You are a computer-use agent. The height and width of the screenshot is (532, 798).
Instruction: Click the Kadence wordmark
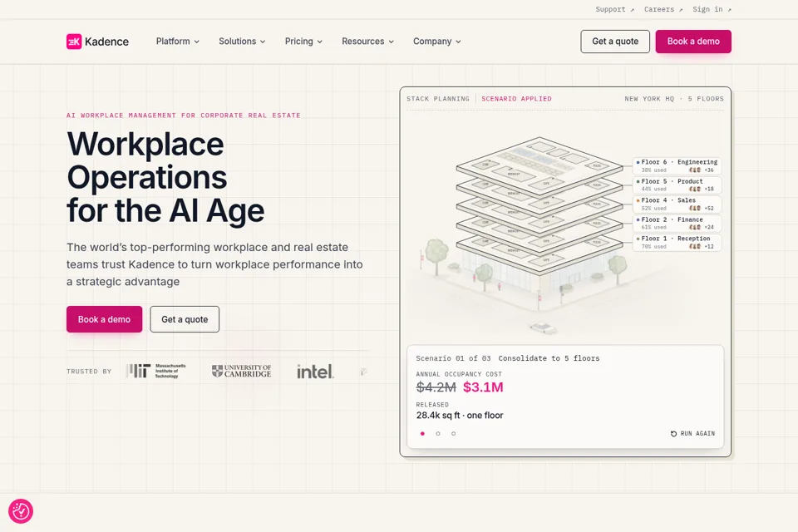[x=107, y=42]
